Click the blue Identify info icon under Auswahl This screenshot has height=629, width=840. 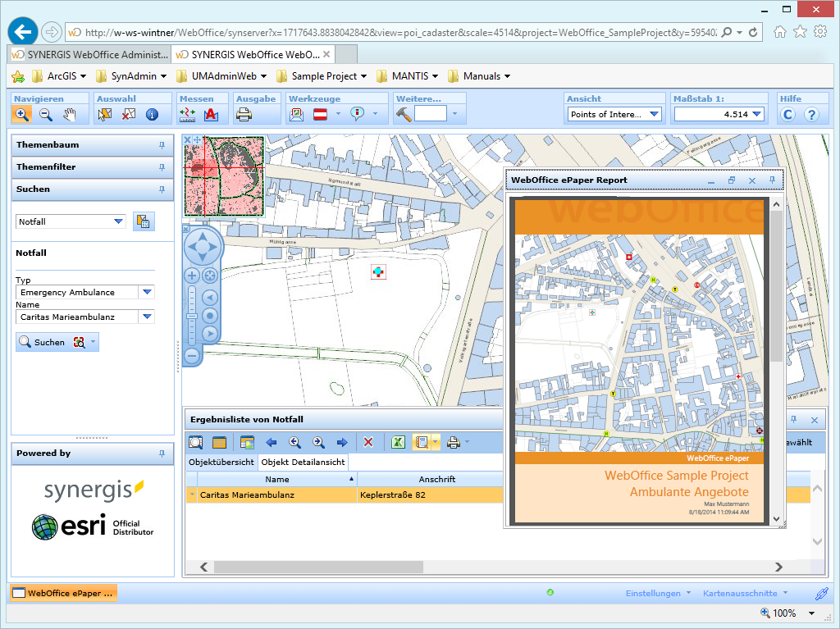click(152, 114)
